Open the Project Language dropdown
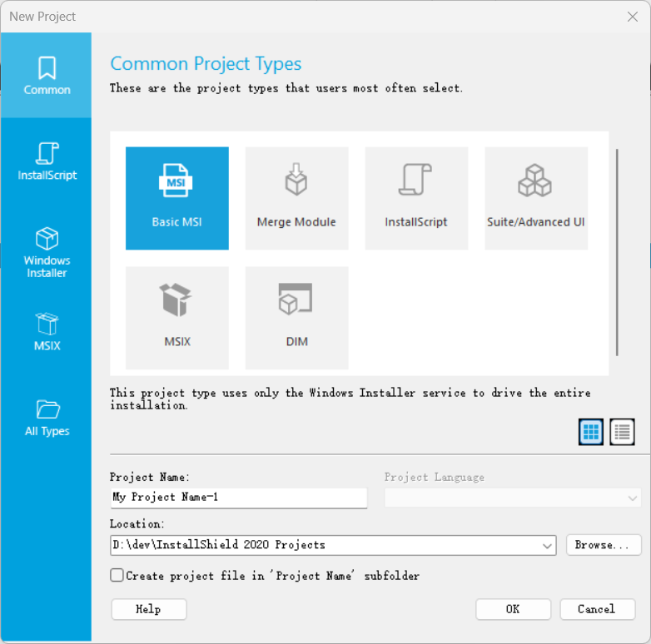Image resolution: width=651 pixels, height=644 pixels. tap(513, 498)
